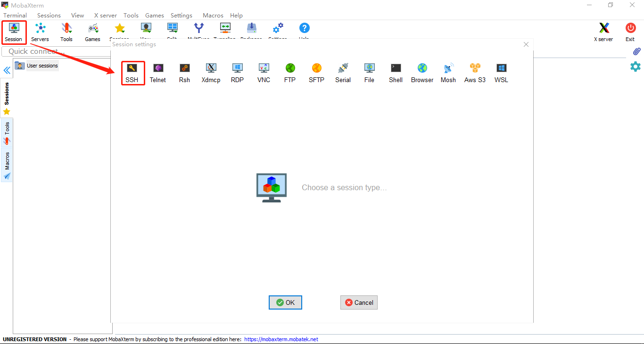Select the SSH session type
Viewport: 644px width, 344px height.
pyautogui.click(x=132, y=73)
